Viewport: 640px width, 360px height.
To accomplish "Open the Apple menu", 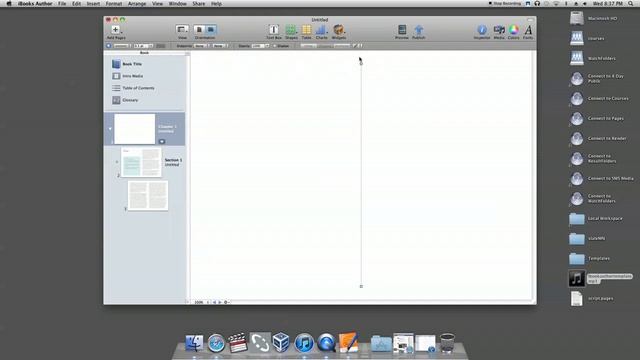I will click(x=9, y=4).
